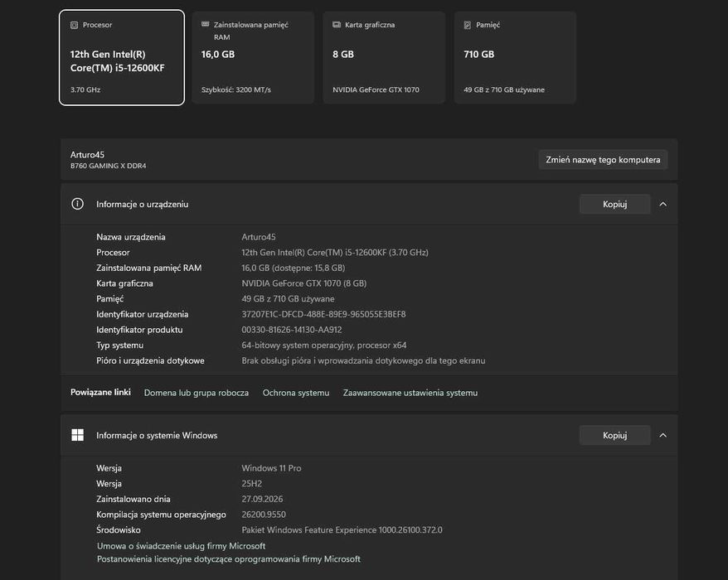Viewport: 728px width, 580px height.
Task: Select the 49 GB z 710 GB używane row value
Action: [288, 299]
